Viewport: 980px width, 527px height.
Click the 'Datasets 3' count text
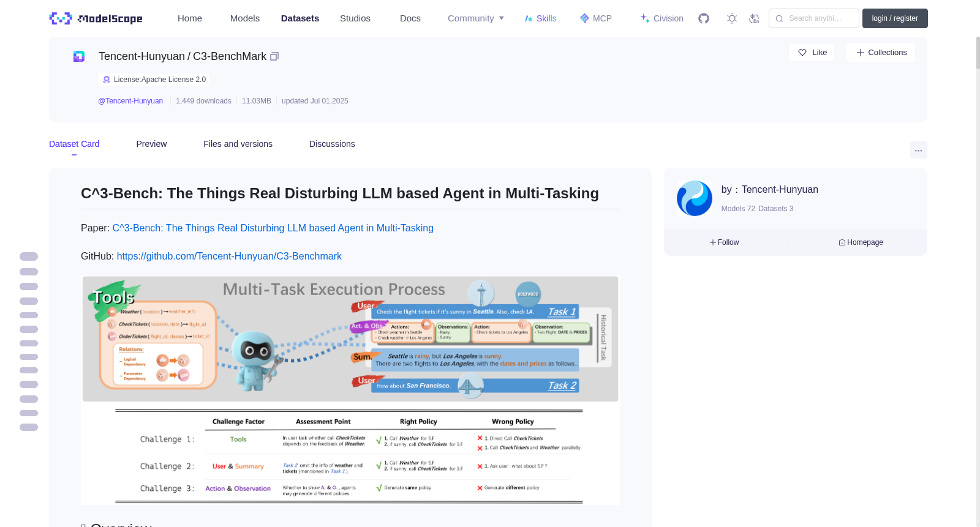pos(775,209)
